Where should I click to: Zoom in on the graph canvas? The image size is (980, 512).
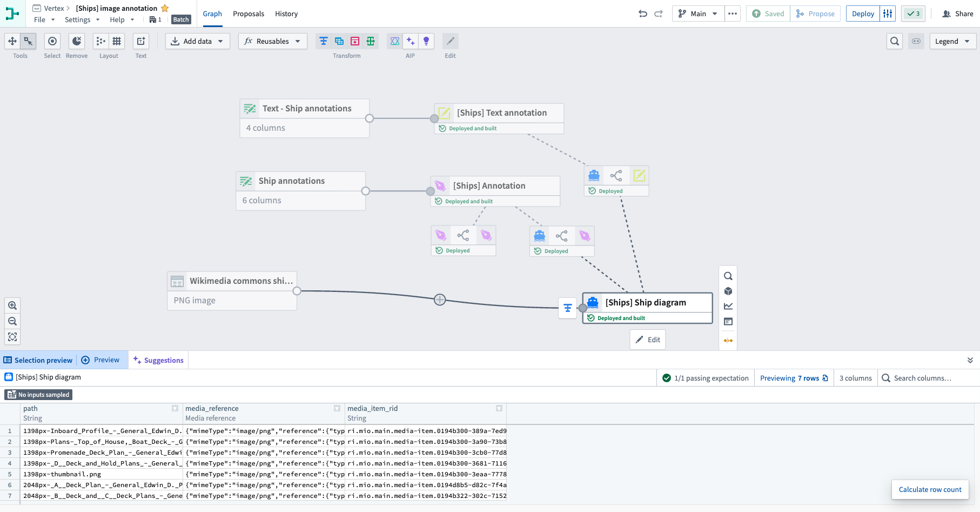pos(12,305)
